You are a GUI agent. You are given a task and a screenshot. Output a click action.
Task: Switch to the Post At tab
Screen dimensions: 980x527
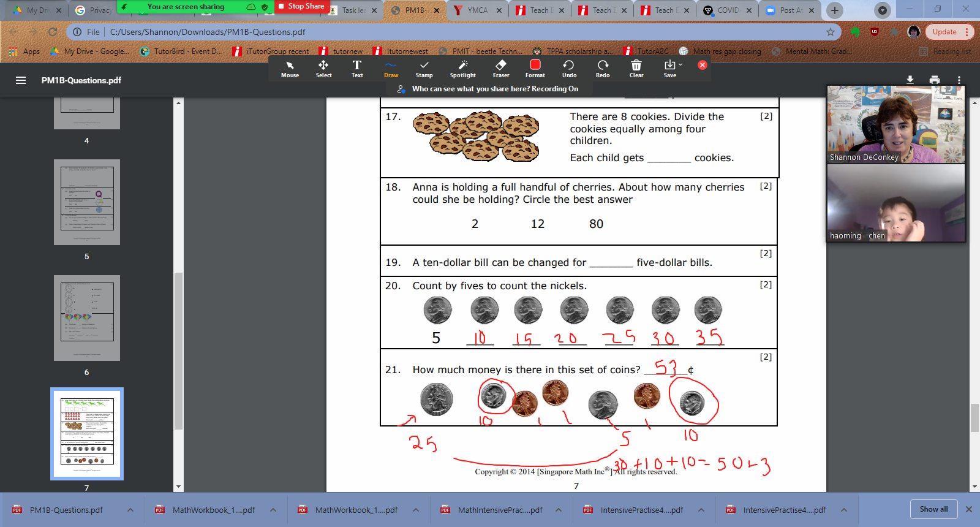pyautogui.click(x=791, y=10)
